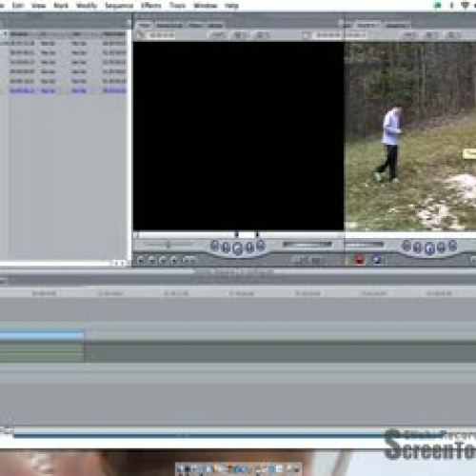
Task: Click the Viewer's Play button
Action: pyautogui.click(x=238, y=248)
